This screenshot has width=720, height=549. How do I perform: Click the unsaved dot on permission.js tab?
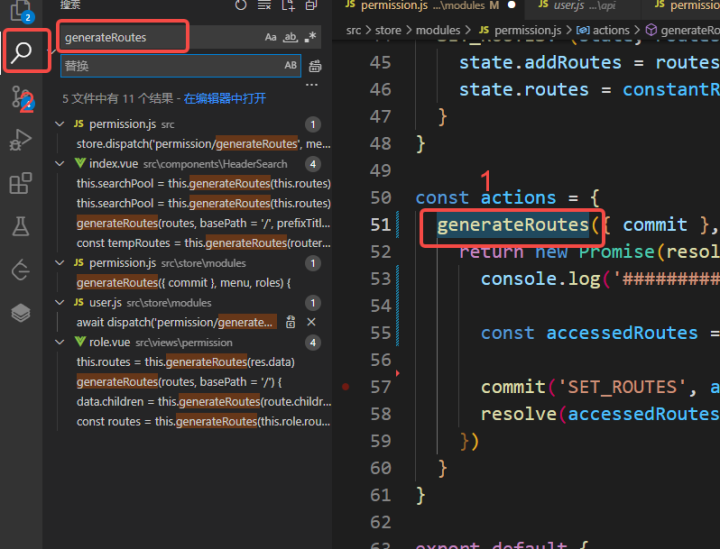point(511,5)
